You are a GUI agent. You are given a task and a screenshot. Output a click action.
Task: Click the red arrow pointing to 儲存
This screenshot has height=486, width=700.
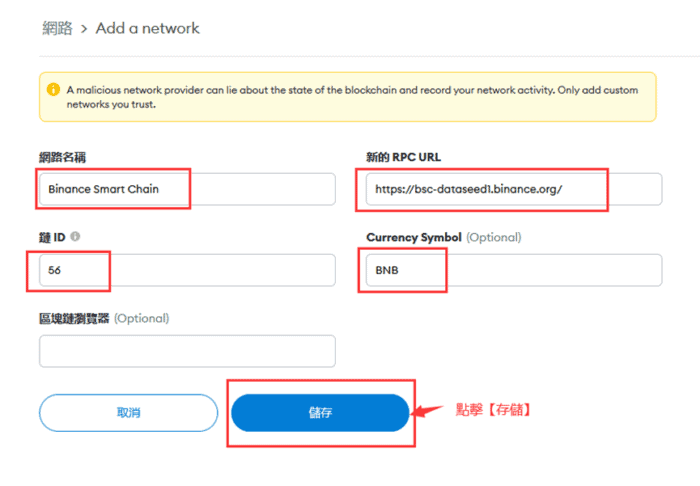coord(427,411)
